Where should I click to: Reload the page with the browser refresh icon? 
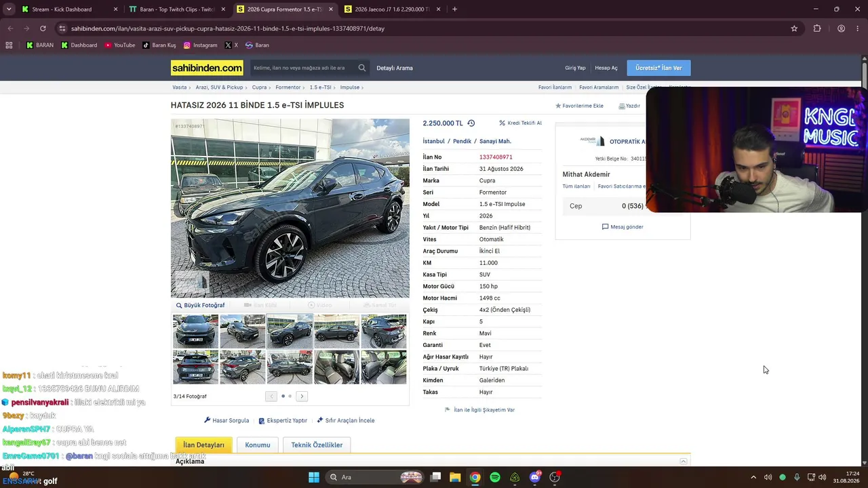point(43,28)
